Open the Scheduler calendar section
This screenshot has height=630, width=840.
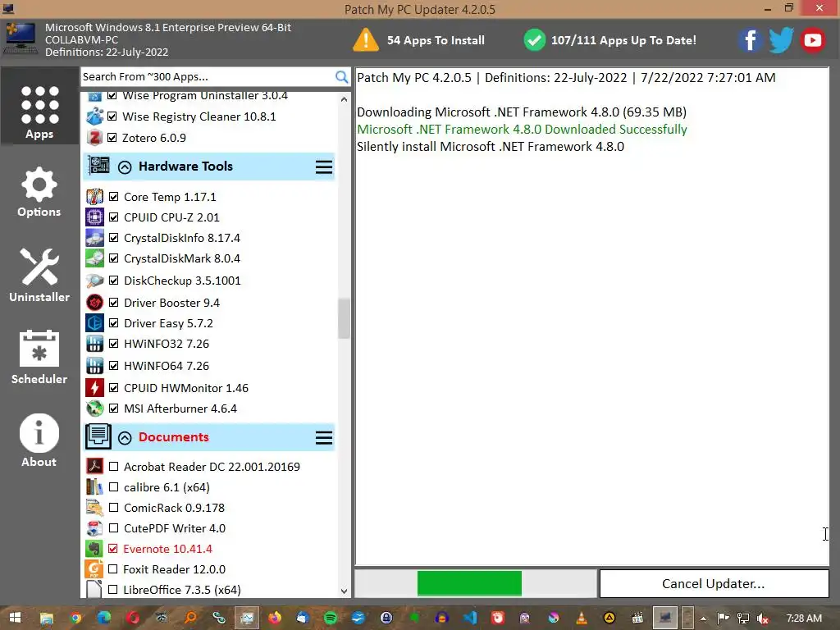39,358
